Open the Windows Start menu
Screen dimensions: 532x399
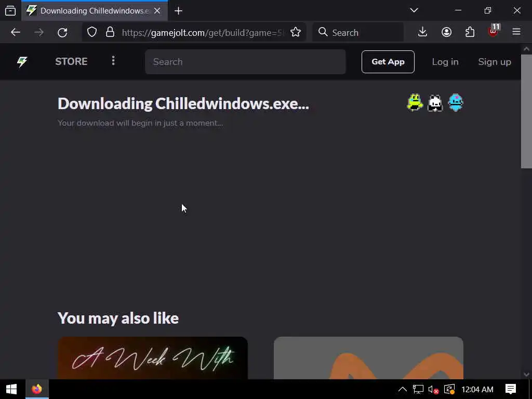pos(11,389)
